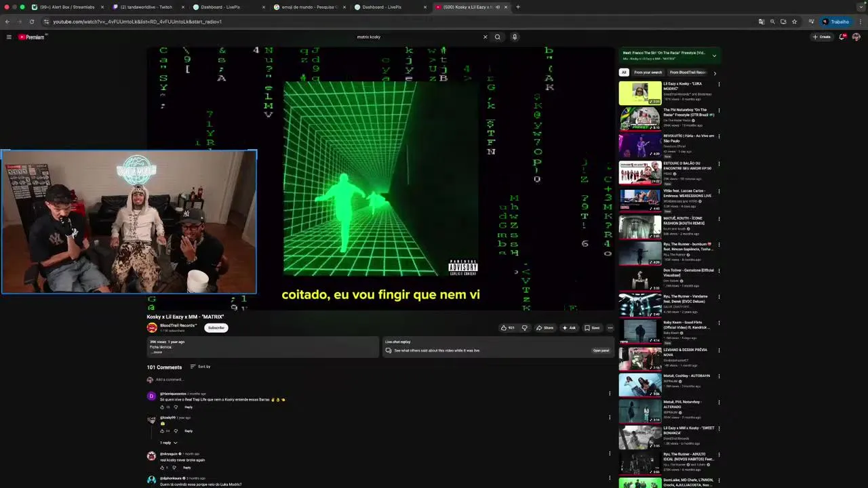Switch to 'emoji de mundo' search tab
This screenshot has height=488, width=868.
pos(309,7)
